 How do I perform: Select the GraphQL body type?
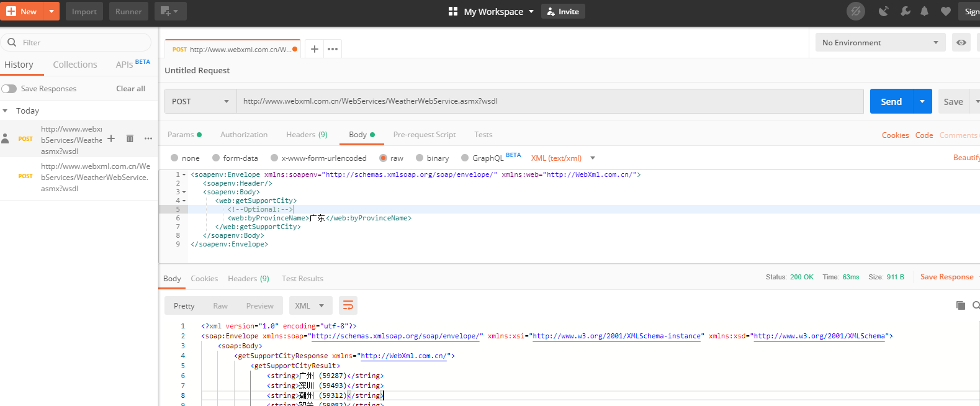click(465, 158)
